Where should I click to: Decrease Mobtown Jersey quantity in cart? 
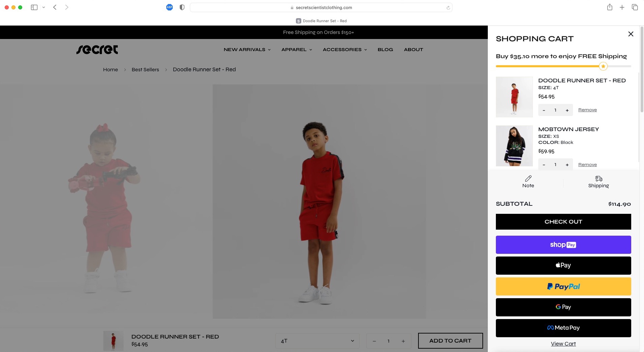544,165
